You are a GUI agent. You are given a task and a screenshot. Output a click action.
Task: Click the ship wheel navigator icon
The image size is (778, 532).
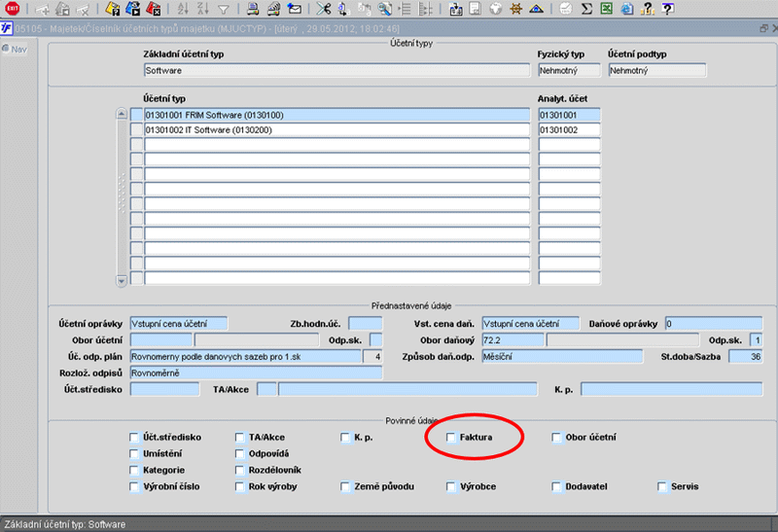516,9
